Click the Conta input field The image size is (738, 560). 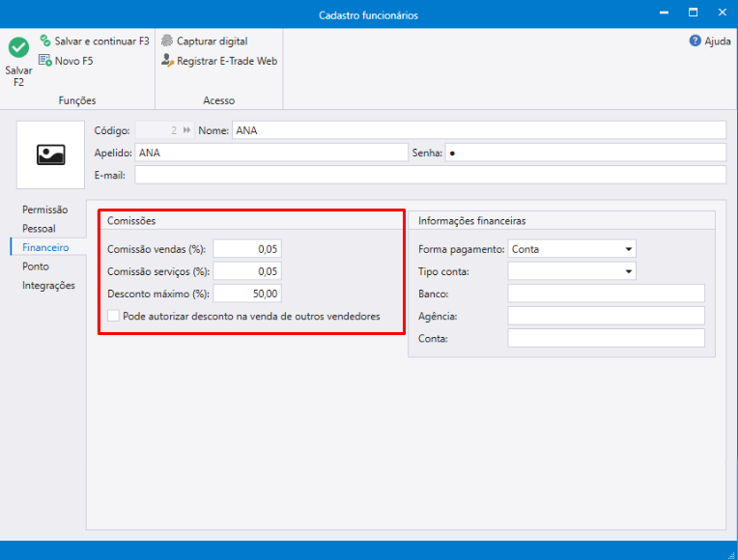click(607, 338)
